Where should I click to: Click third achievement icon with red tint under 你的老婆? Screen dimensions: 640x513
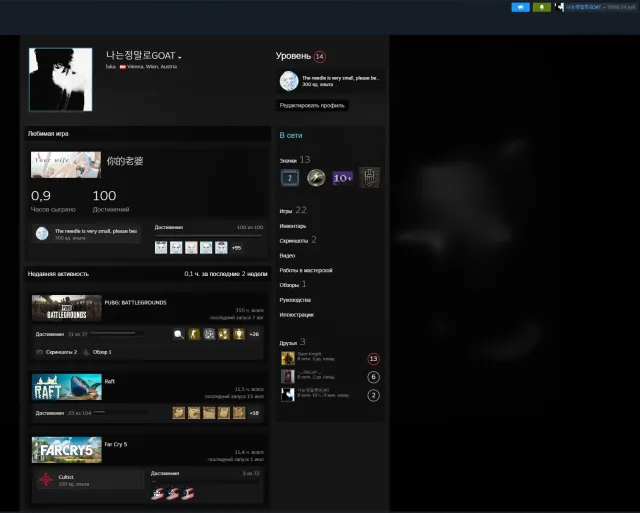tap(191, 248)
